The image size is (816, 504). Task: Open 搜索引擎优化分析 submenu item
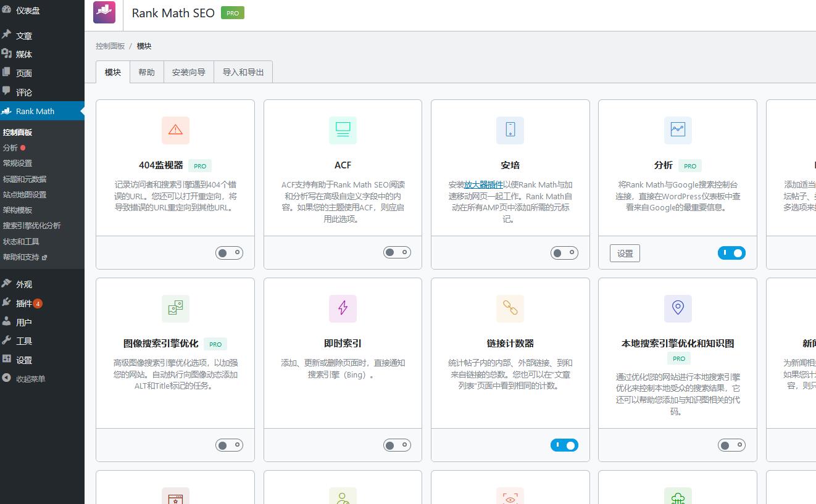(x=31, y=226)
